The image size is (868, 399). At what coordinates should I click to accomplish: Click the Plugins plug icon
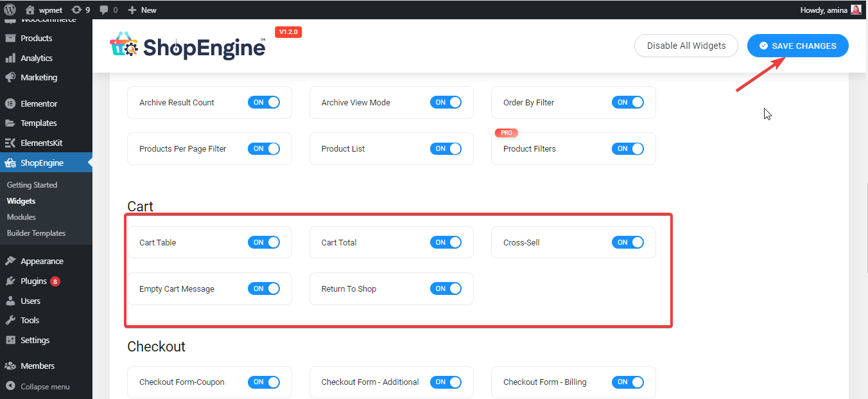tap(10, 281)
